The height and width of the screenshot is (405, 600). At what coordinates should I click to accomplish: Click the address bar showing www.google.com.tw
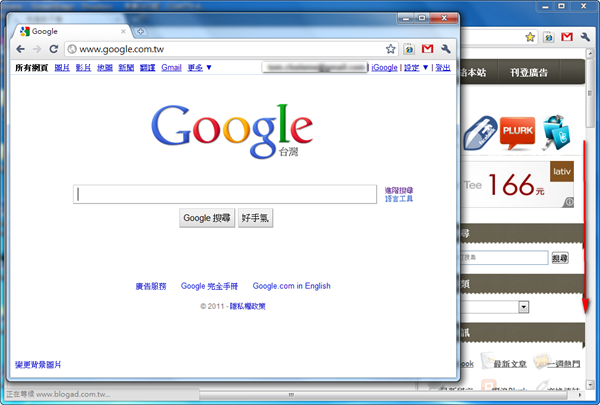click(230, 49)
